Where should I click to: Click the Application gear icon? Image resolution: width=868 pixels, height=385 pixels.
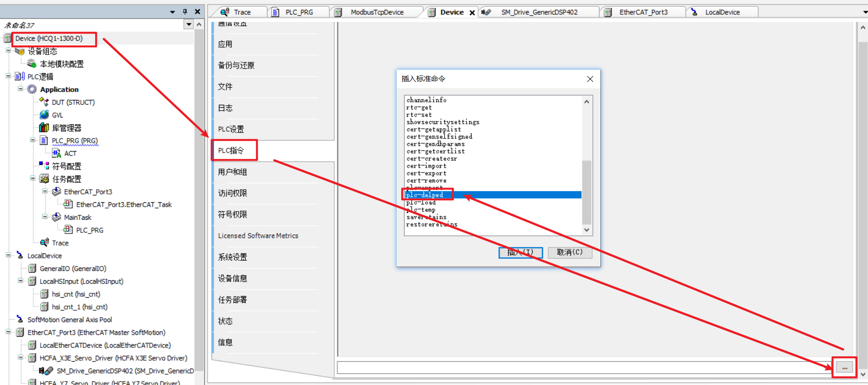32,89
